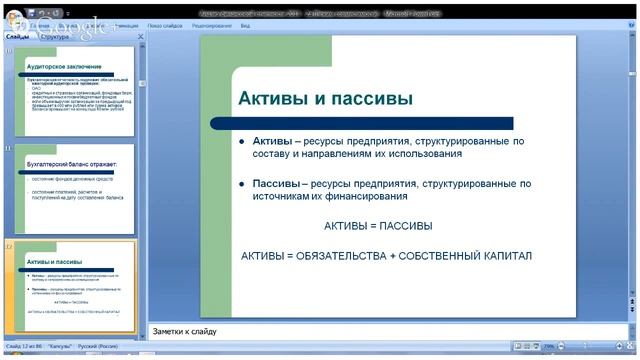Click the Активы definition bullet text
The image size is (640, 360).
388,147
